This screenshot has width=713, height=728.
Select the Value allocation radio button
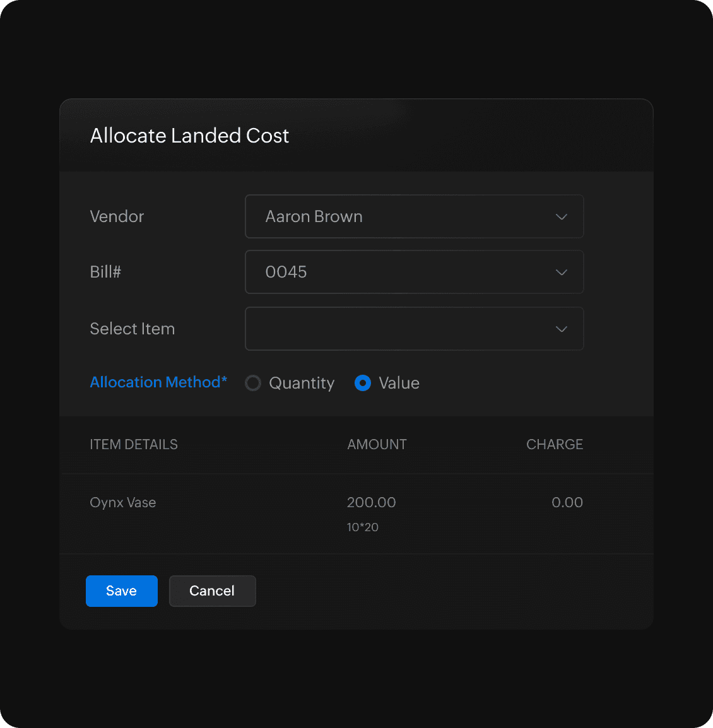tap(363, 383)
